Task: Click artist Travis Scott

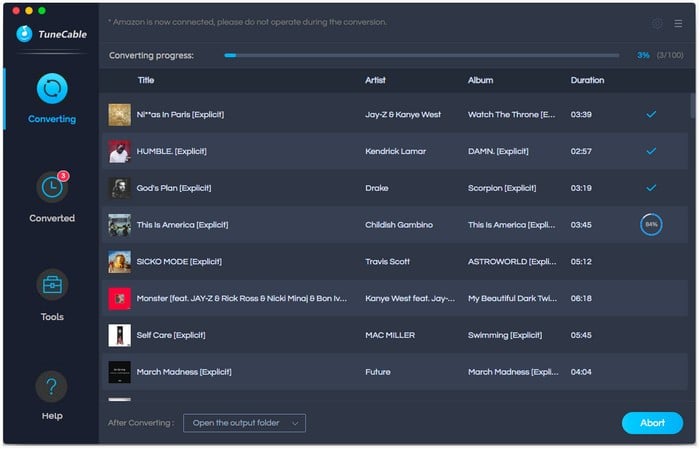Action: tap(387, 262)
